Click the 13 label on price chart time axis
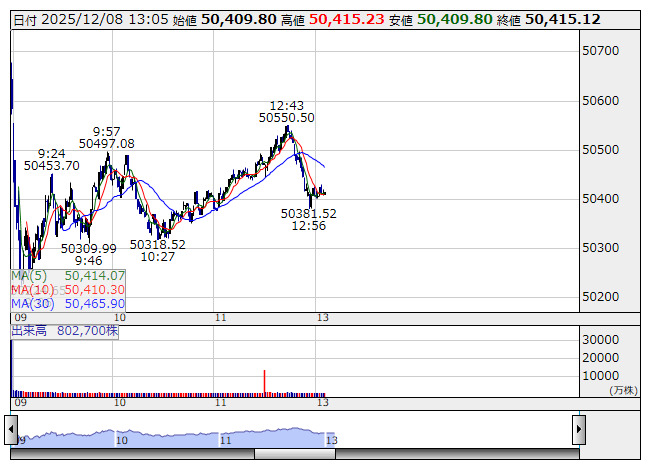 (x=323, y=318)
